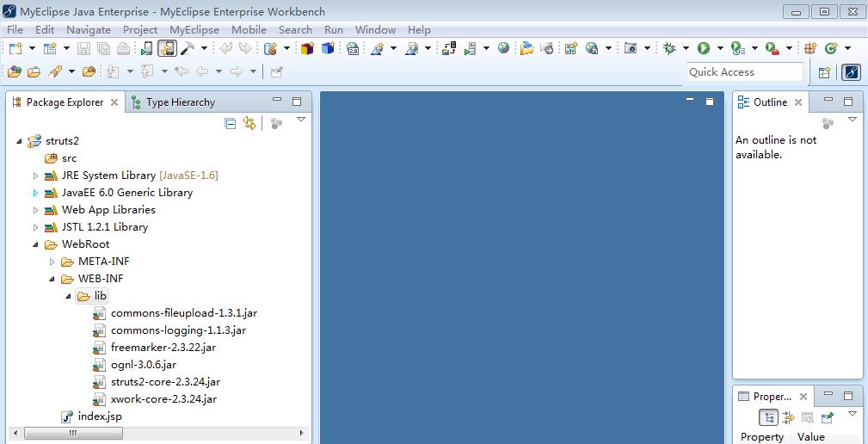Open Package Explorer view menu triangle

tap(301, 120)
